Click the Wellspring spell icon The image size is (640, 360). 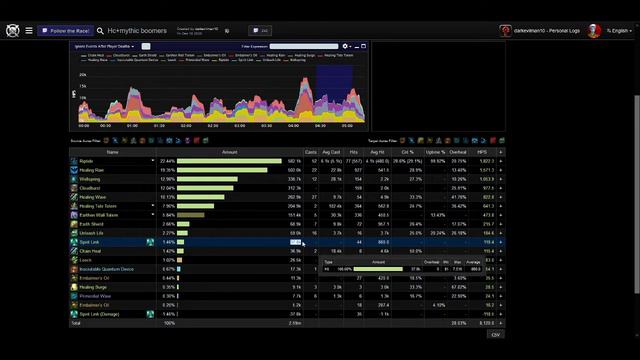(74, 179)
